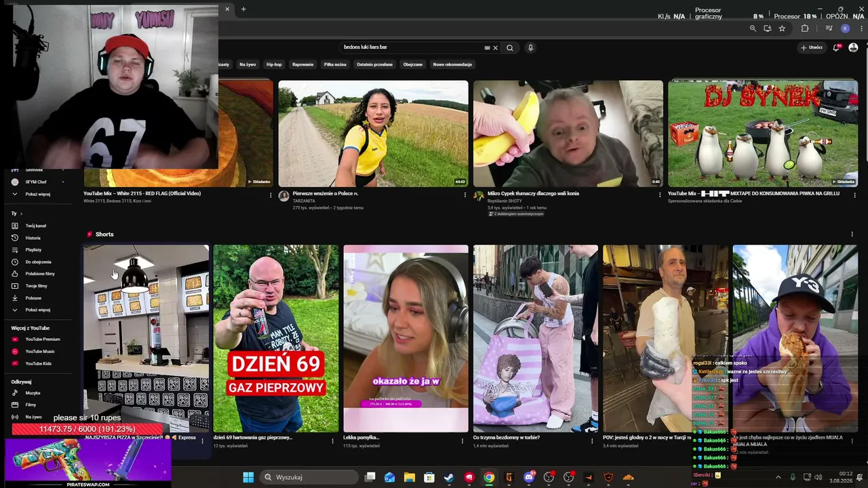Viewport: 868px width, 488px height.
Task: Expand Pokaż więcej under subscriptions
Action: point(37,194)
